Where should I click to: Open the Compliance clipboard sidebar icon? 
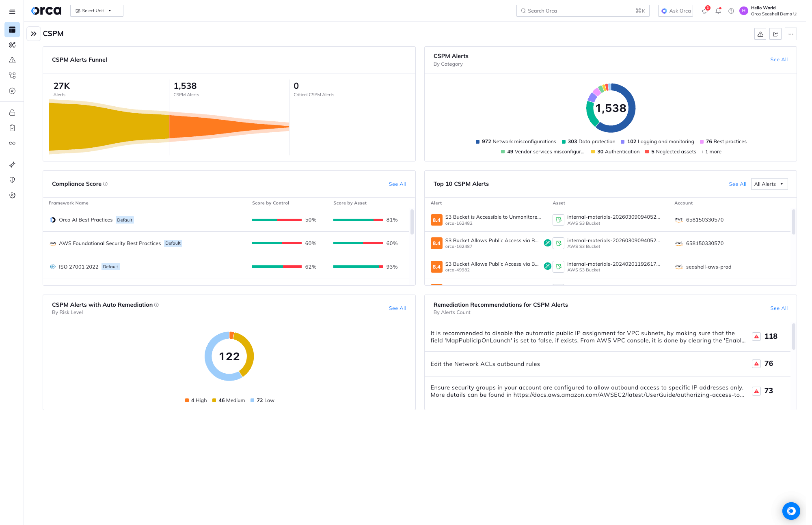[x=12, y=128]
